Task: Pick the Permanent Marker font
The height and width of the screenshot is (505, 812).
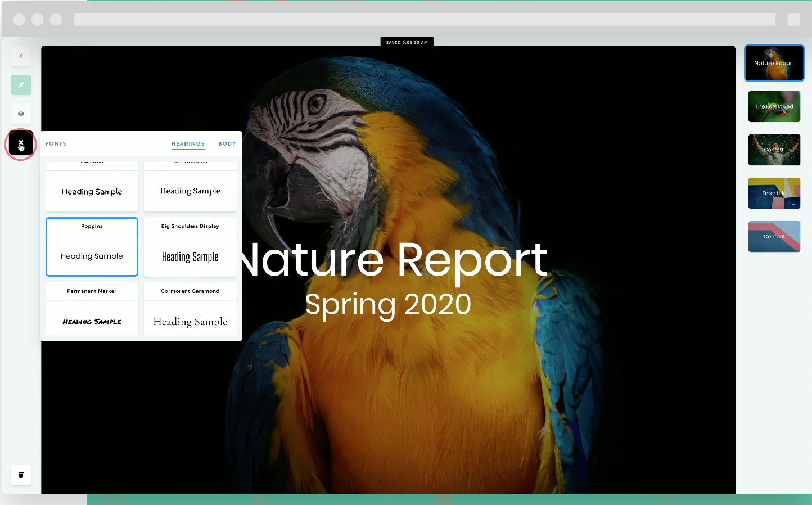Action: click(x=92, y=309)
